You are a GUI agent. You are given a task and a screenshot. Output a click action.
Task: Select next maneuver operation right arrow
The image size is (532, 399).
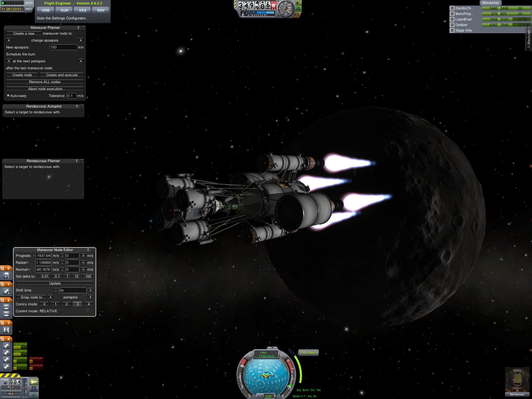pyautogui.click(x=81, y=40)
